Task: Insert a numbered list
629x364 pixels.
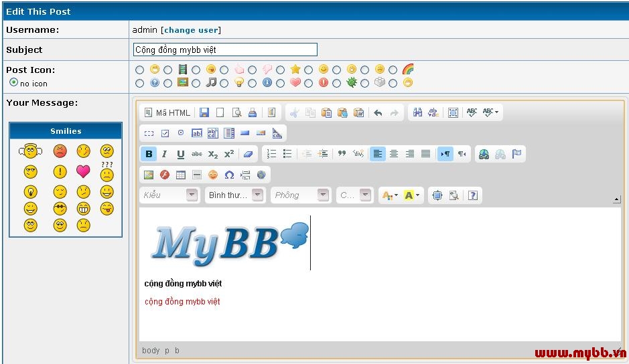Action: [x=271, y=154]
